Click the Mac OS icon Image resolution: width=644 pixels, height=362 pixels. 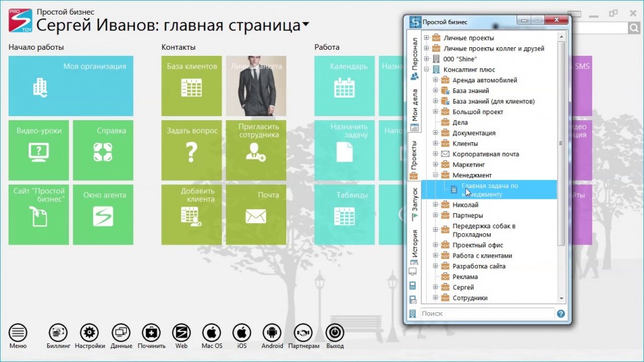(x=212, y=333)
